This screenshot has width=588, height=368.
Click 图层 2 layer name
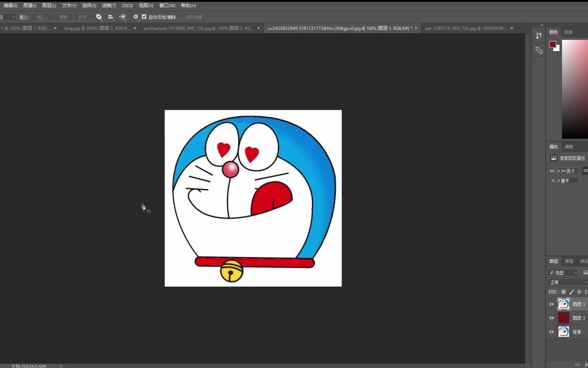(x=579, y=318)
